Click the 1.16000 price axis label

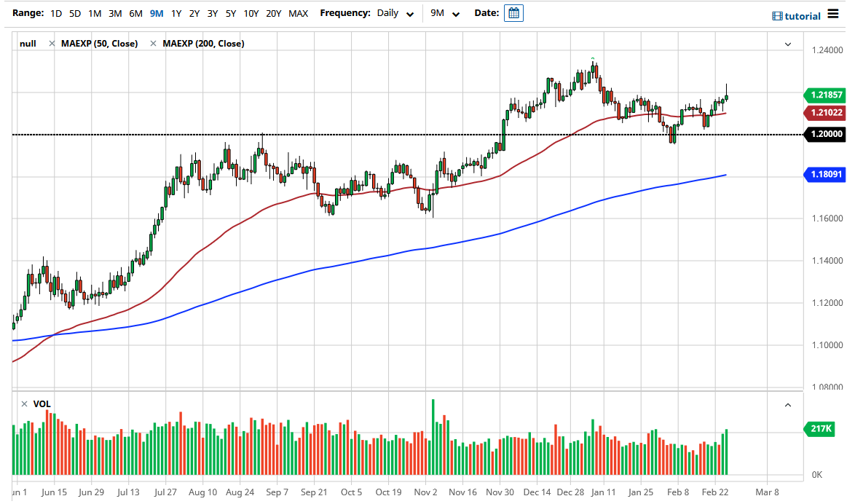point(827,218)
